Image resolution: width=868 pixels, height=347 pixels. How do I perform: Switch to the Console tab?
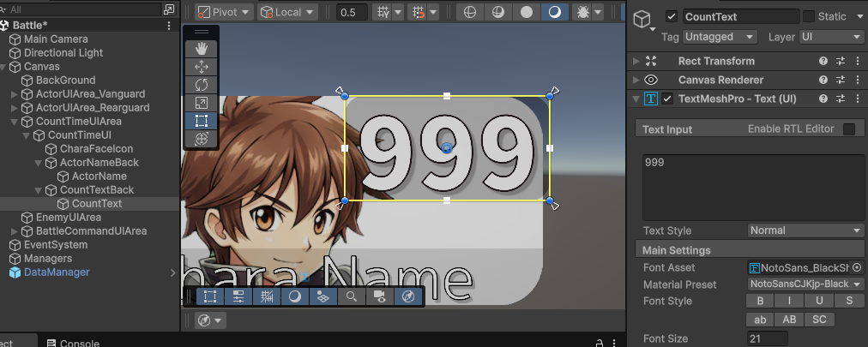[x=79, y=343]
